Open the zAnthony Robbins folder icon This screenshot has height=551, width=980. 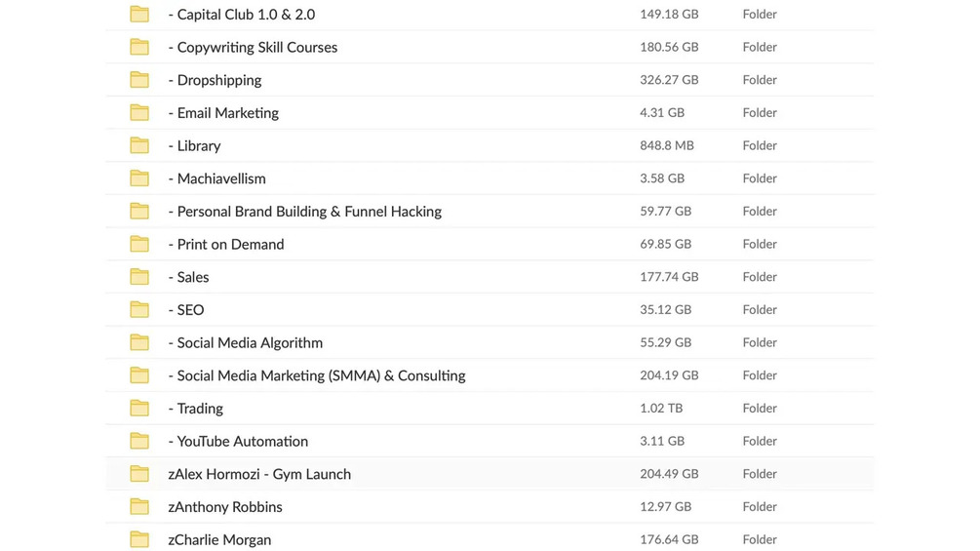click(139, 507)
